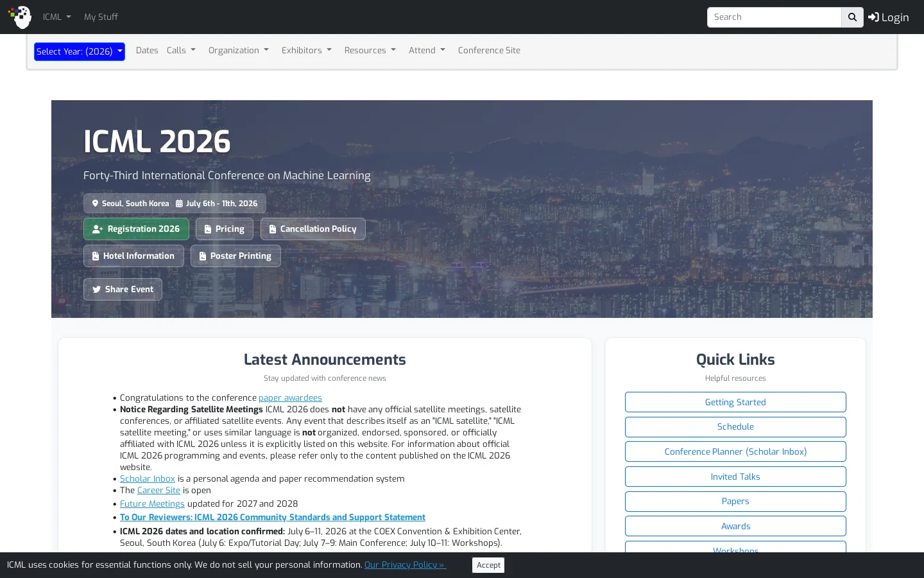This screenshot has width=924, height=578.
Task: Open Conference Site link in navbar
Action: [489, 50]
